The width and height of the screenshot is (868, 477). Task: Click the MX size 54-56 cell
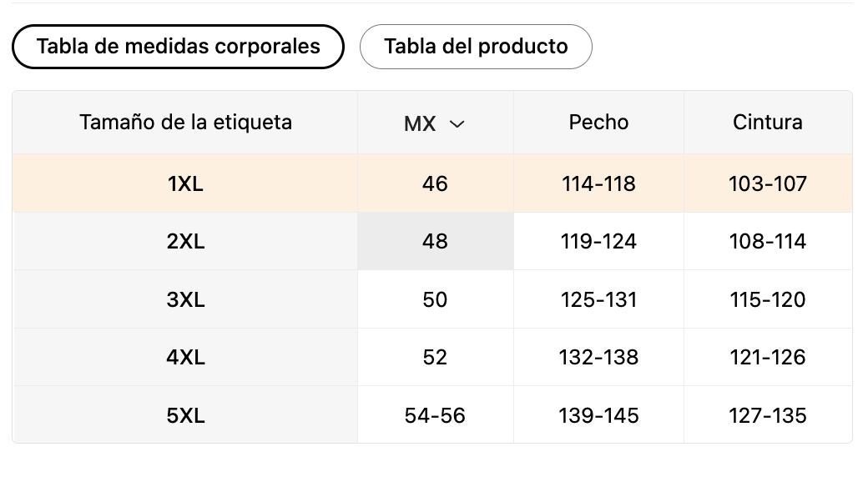pos(435,415)
